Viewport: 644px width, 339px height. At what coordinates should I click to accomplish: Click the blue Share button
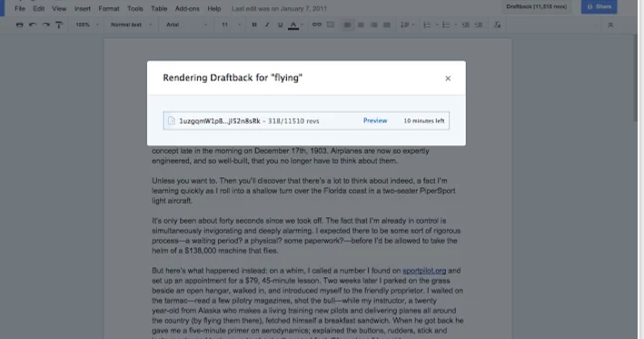[x=599, y=6]
